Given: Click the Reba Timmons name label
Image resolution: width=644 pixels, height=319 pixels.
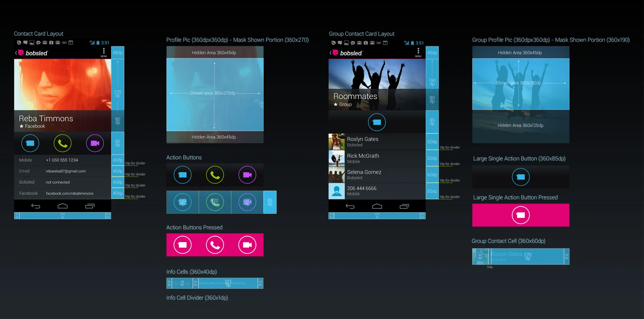Looking at the screenshot, I should point(46,119).
